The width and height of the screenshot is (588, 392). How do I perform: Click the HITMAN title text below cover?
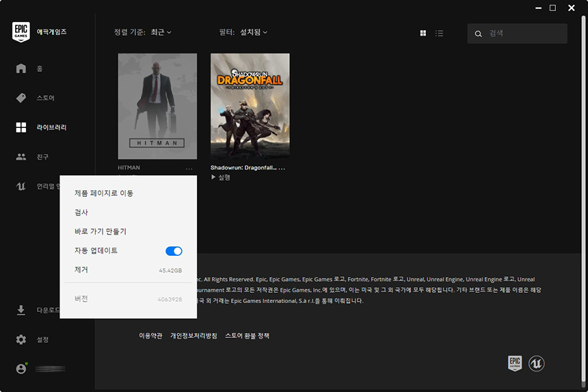[x=129, y=168]
